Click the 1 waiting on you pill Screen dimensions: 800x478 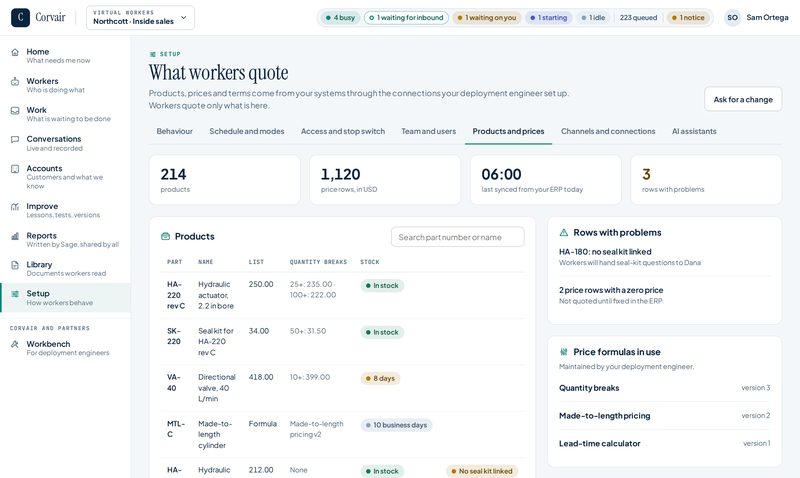[487, 18]
